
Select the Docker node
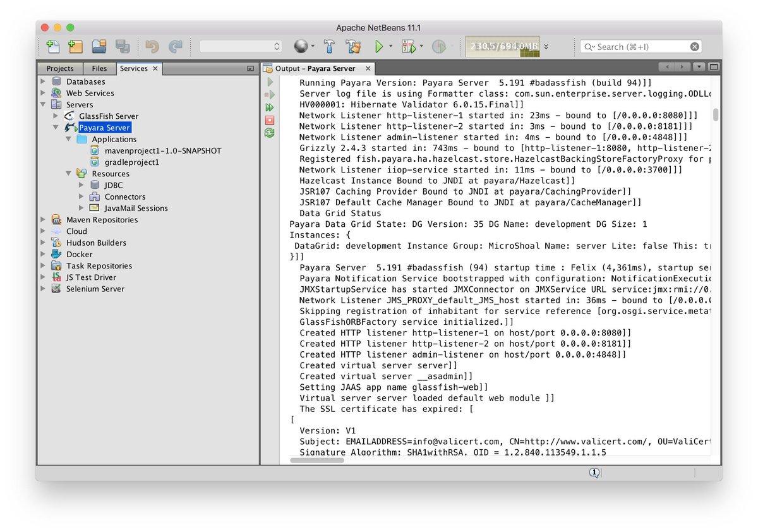79,254
